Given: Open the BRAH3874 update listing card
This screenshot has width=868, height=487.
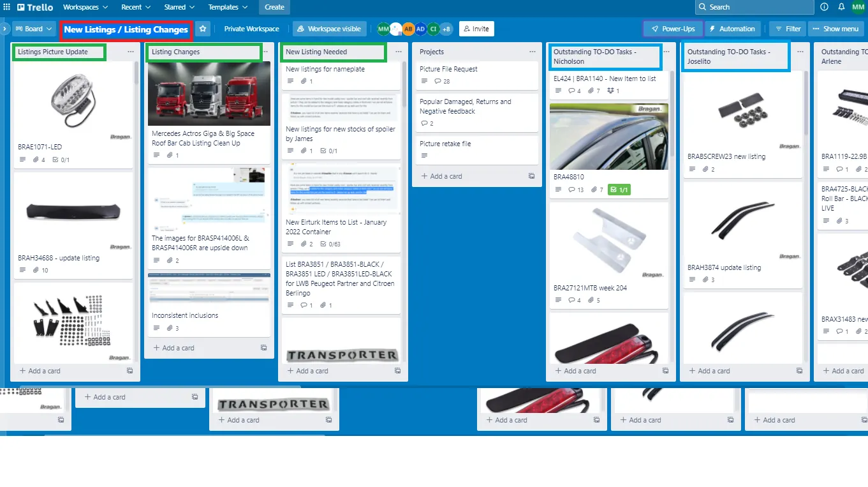Looking at the screenshot, I should tap(743, 236).
